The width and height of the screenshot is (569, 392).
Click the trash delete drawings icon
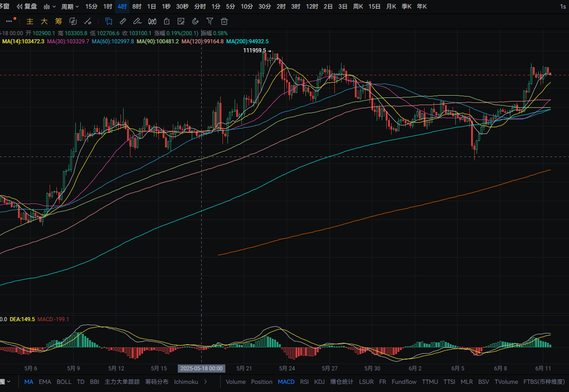pyautogui.click(x=224, y=21)
